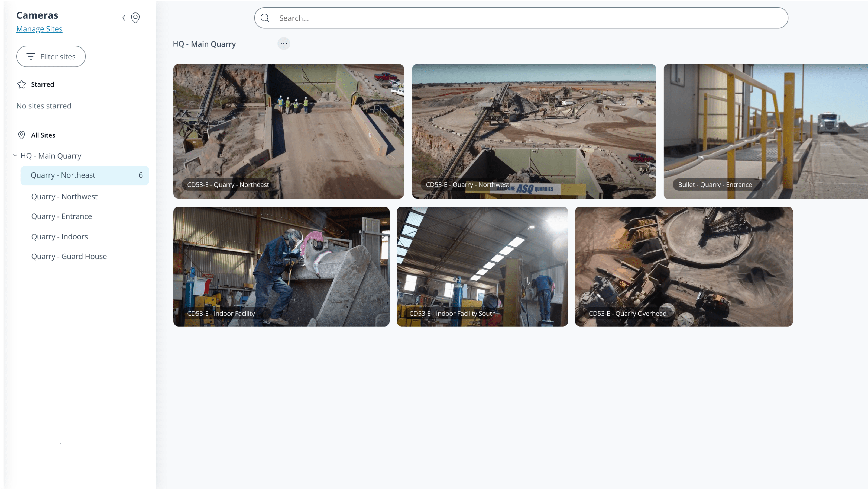Select Quarry - Northeast in the site list
The width and height of the screenshot is (868, 489).
tap(63, 175)
